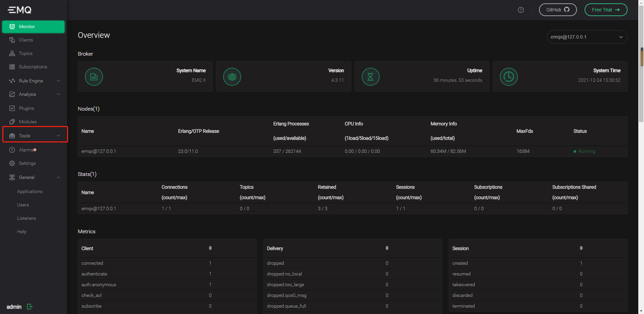Click the Erlang/OTP release value 23.0/11.0

pyautogui.click(x=188, y=151)
